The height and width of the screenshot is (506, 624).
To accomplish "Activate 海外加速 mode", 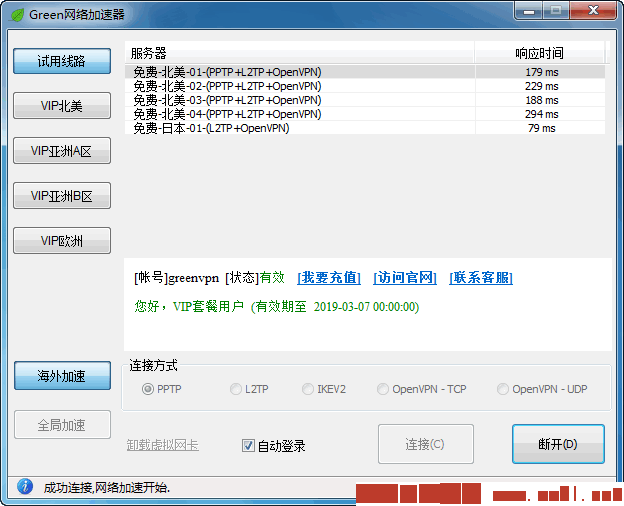I will pos(62,375).
